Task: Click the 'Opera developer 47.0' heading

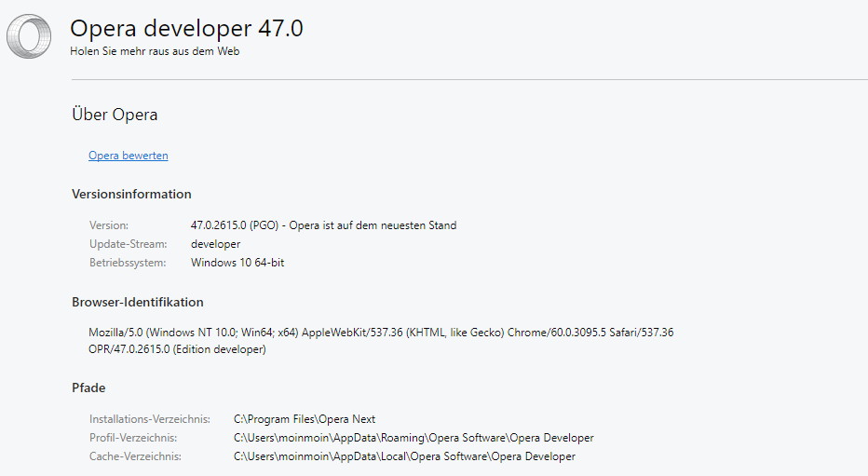Action: coord(186,28)
